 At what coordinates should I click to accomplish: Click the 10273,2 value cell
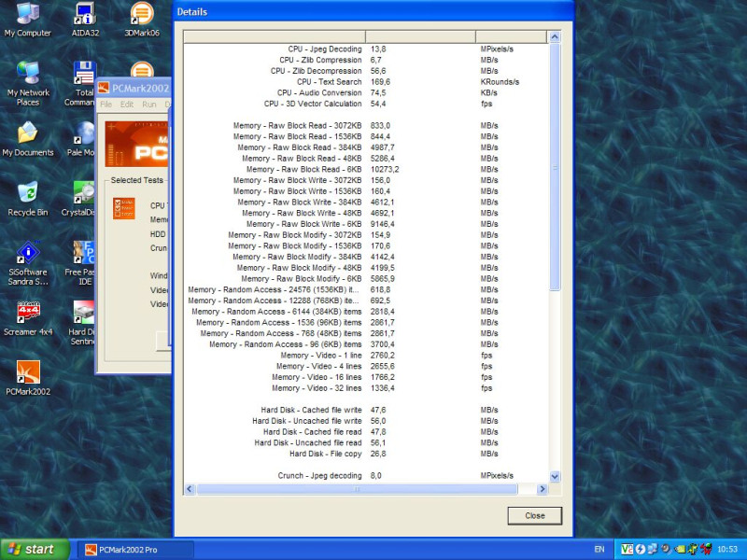(385, 170)
